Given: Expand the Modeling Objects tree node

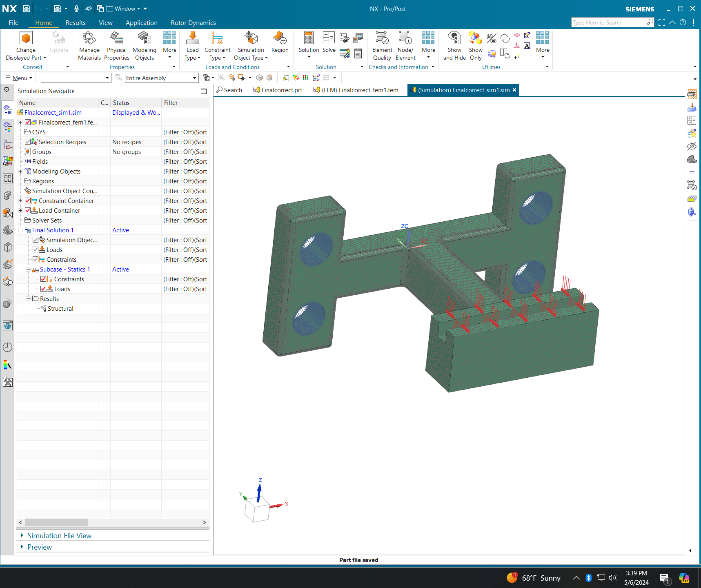Looking at the screenshot, I should 20,171.
